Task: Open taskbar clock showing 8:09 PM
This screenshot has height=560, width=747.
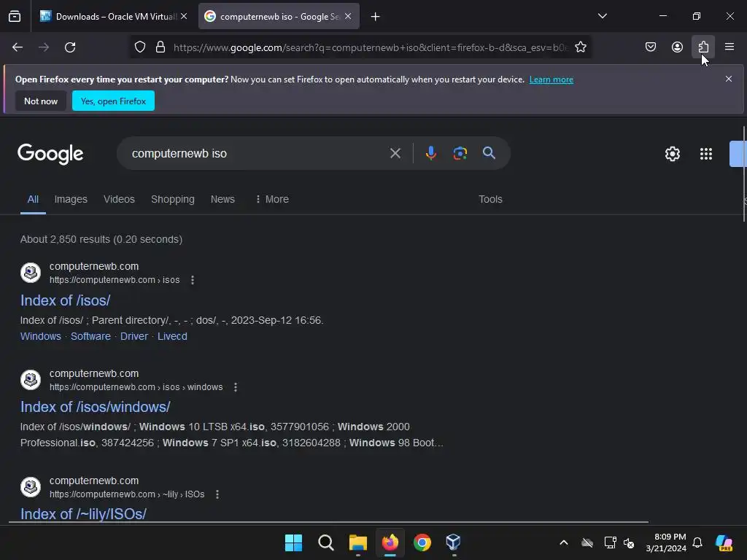Action: 666,542
